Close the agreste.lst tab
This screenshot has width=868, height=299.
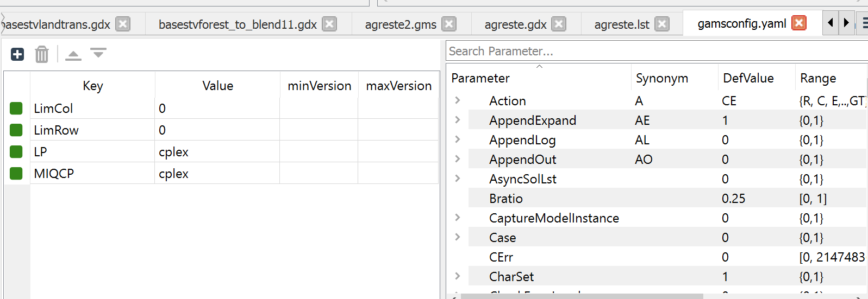pos(661,24)
